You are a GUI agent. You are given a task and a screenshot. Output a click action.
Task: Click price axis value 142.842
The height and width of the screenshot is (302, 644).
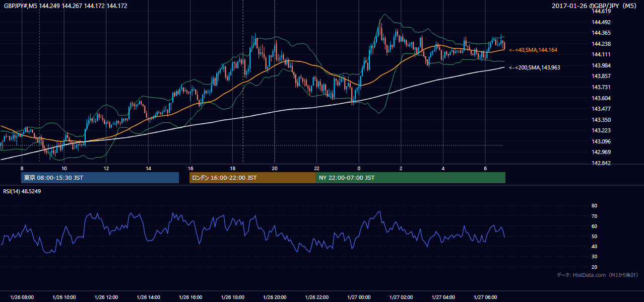tap(601, 163)
